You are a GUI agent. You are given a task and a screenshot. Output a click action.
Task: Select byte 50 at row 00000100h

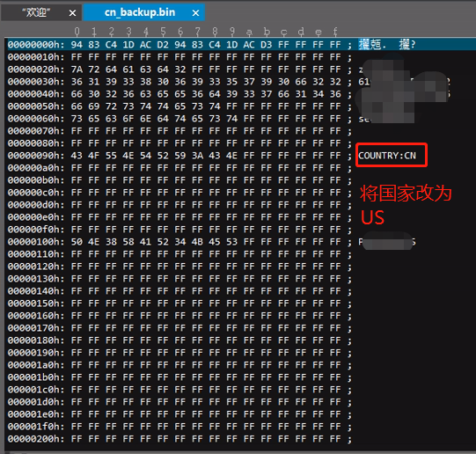pos(77,242)
